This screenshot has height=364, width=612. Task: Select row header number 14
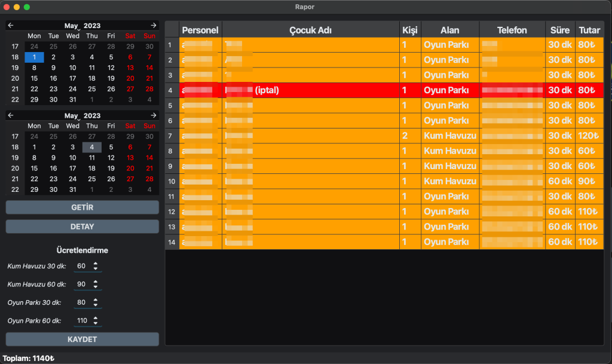click(x=172, y=242)
